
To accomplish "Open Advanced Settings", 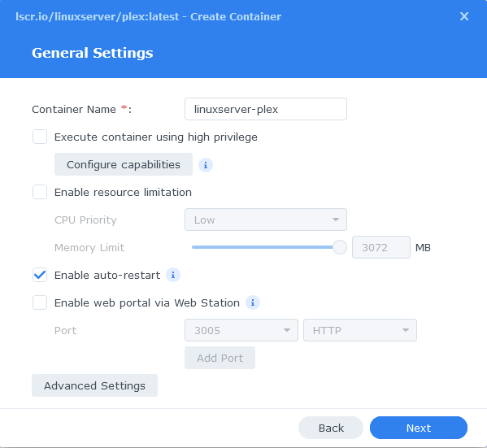I will point(94,385).
